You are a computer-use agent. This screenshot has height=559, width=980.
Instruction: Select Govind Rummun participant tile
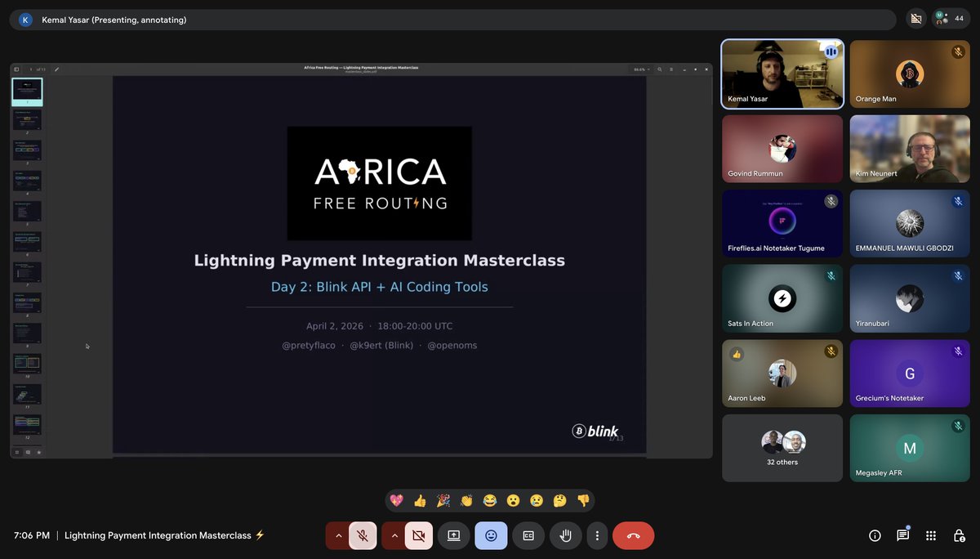[x=782, y=149]
